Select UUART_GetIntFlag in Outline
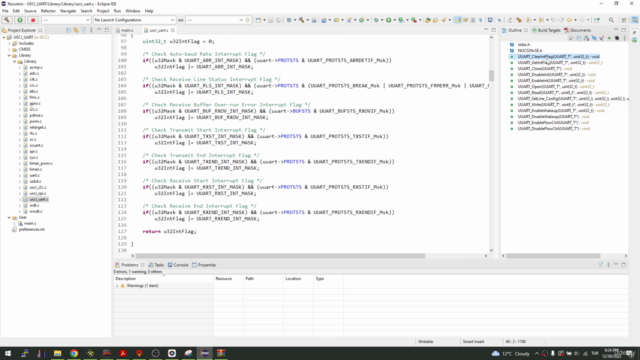This screenshot has height=360, width=640. coord(560,63)
